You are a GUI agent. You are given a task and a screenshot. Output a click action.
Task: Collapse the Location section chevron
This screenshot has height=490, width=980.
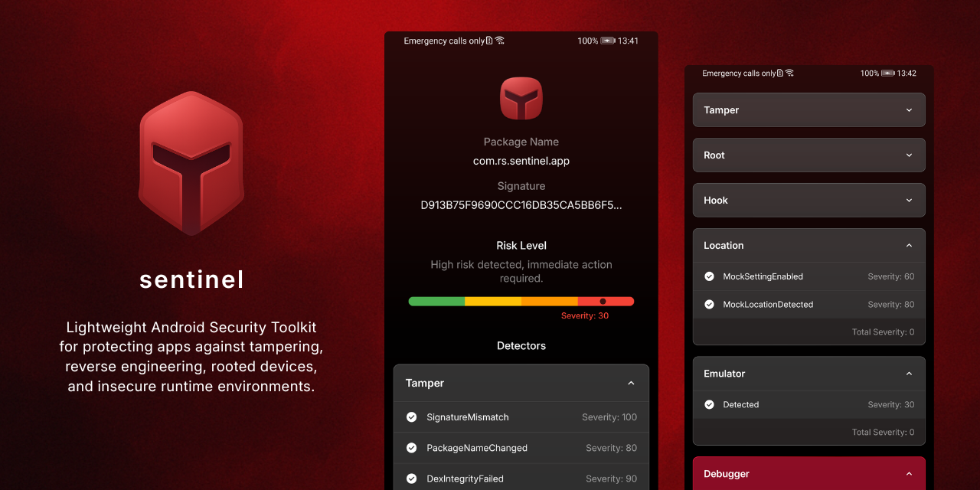909,246
